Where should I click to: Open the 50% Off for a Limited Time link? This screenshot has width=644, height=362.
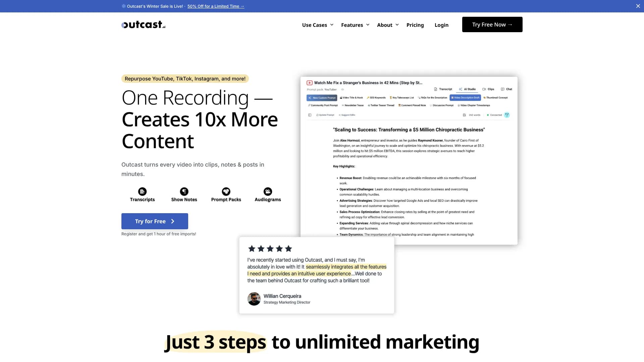[216, 6]
